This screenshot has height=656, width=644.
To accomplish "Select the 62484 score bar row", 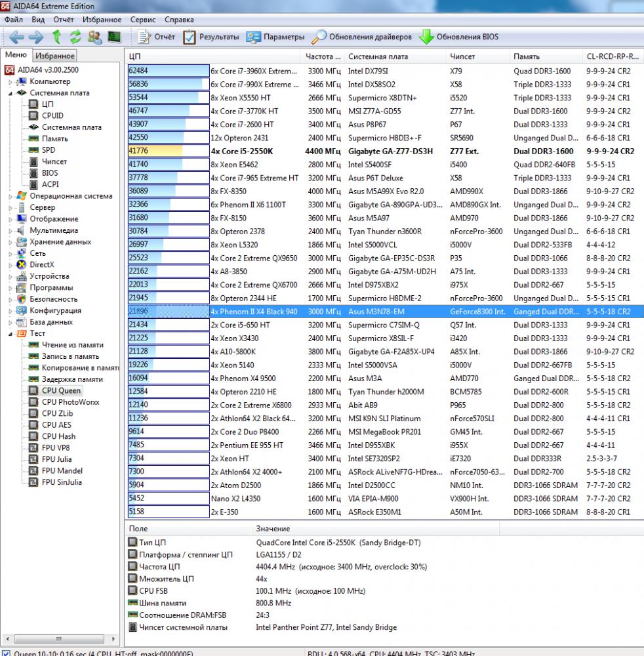I will click(x=169, y=71).
